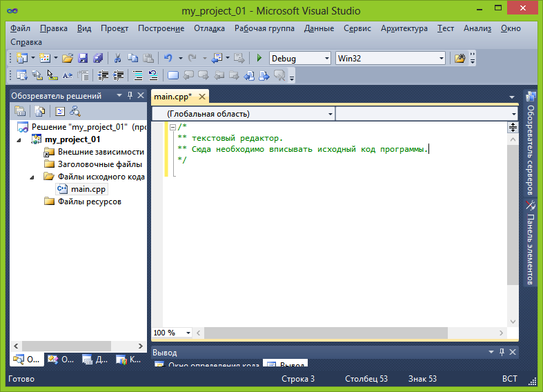The height and width of the screenshot is (392, 543).
Task: Select the Заголовочные файлы folder
Action: (93, 164)
